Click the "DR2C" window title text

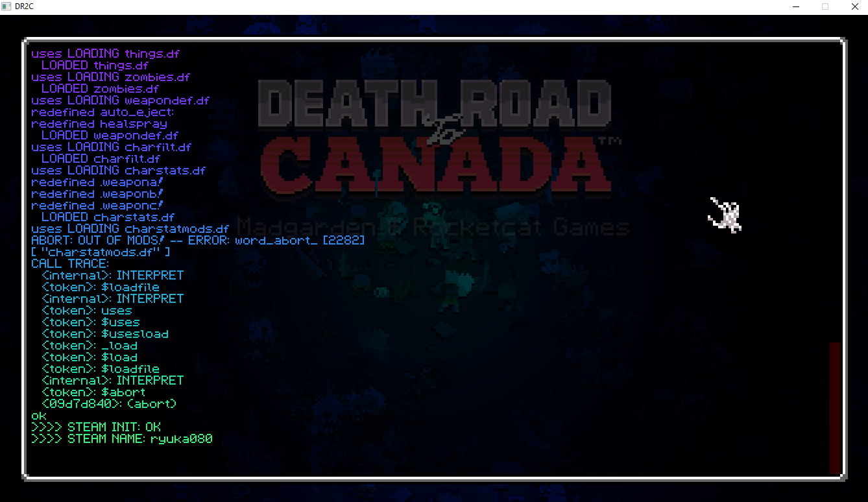click(25, 6)
